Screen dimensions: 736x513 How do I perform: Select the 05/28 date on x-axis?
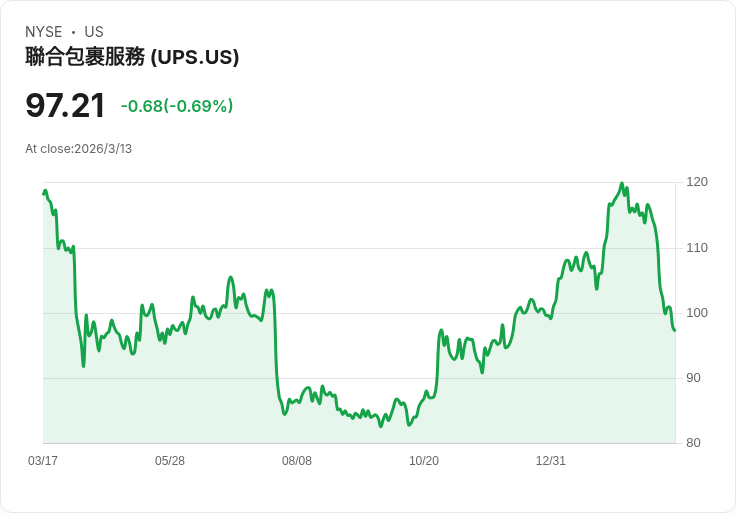point(170,461)
